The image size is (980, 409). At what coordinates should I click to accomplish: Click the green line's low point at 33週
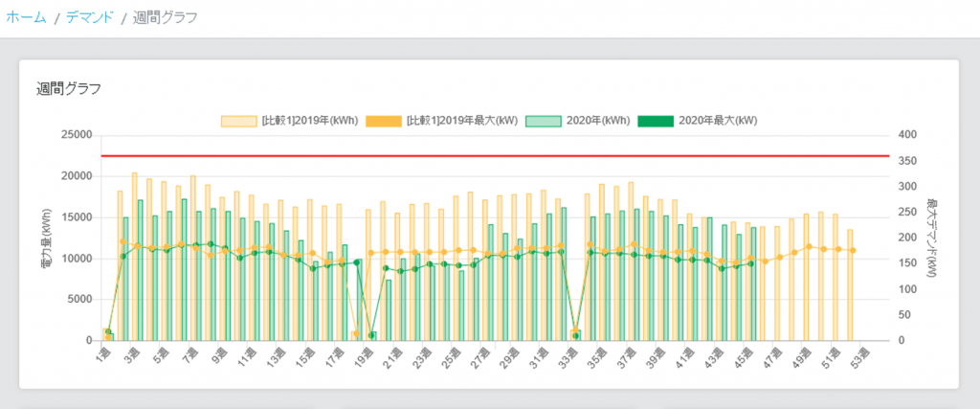pyautogui.click(x=576, y=336)
